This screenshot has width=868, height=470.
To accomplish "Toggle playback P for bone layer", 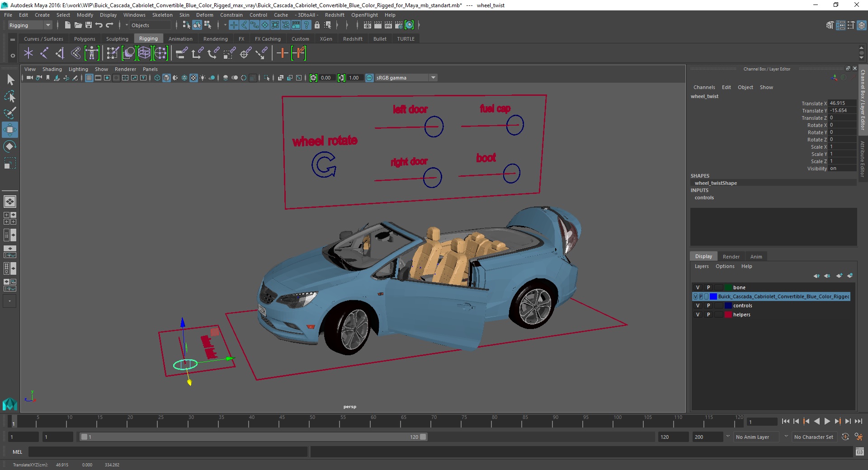I will tap(708, 287).
